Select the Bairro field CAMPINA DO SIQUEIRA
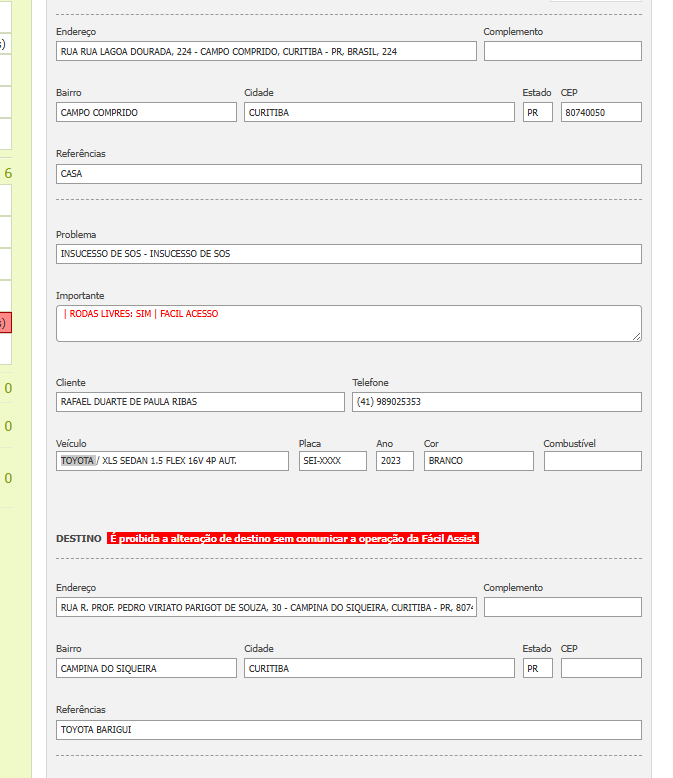 (146, 668)
